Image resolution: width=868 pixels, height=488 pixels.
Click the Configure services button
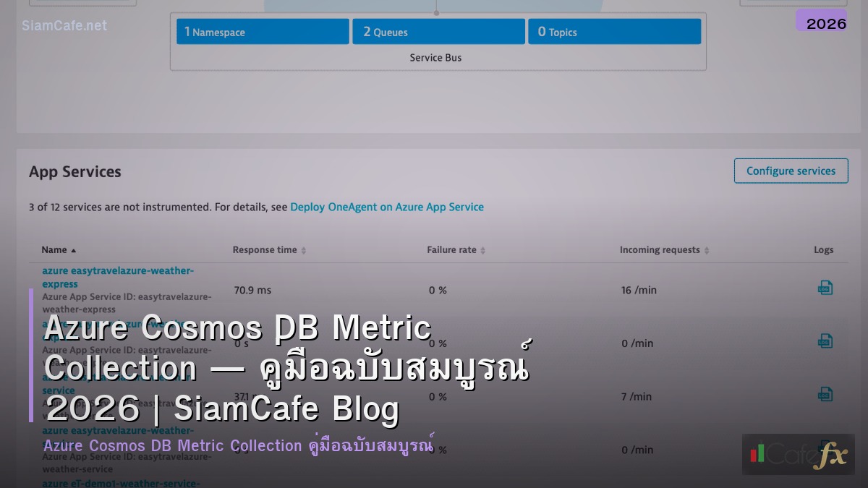(791, 171)
